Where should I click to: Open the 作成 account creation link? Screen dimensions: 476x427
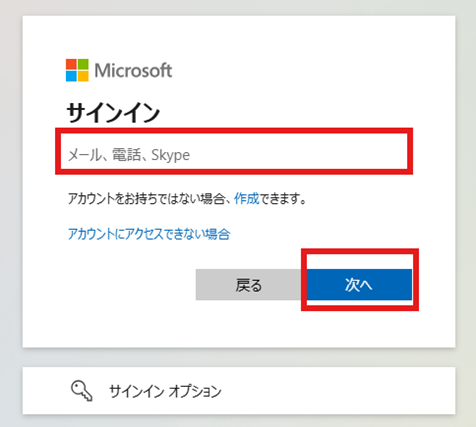click(247, 199)
